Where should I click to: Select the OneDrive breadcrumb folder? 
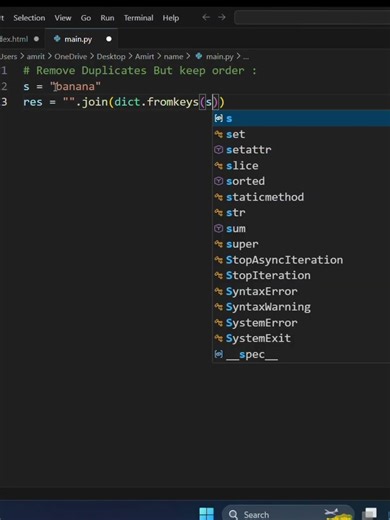(70, 57)
